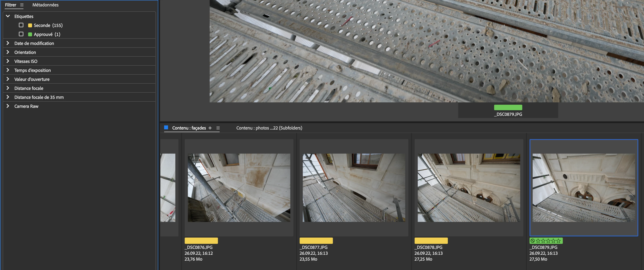Image resolution: width=644 pixels, height=270 pixels.
Task: Expand the Vitesses ISO filter section
Action: tap(8, 61)
